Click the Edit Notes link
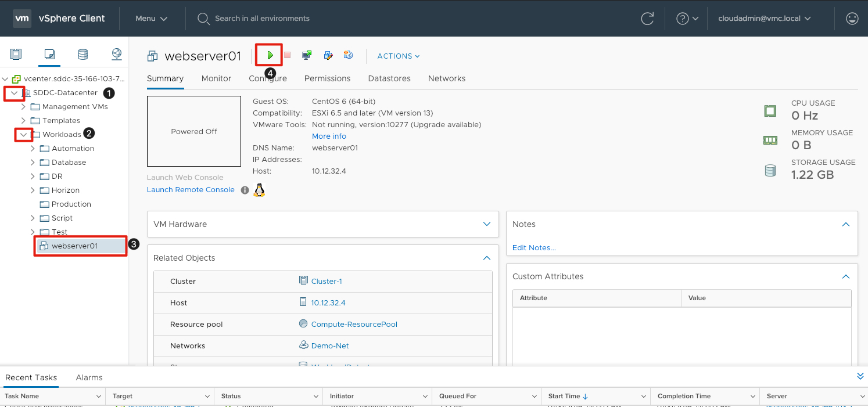 coord(534,248)
